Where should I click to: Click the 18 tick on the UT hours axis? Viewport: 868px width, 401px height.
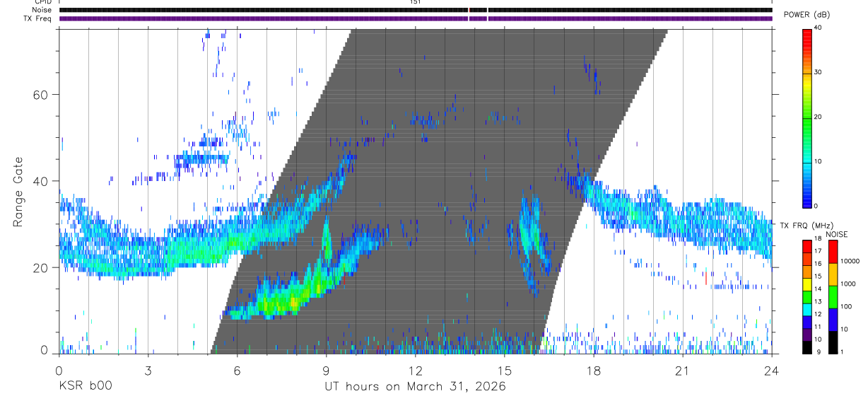(594, 369)
